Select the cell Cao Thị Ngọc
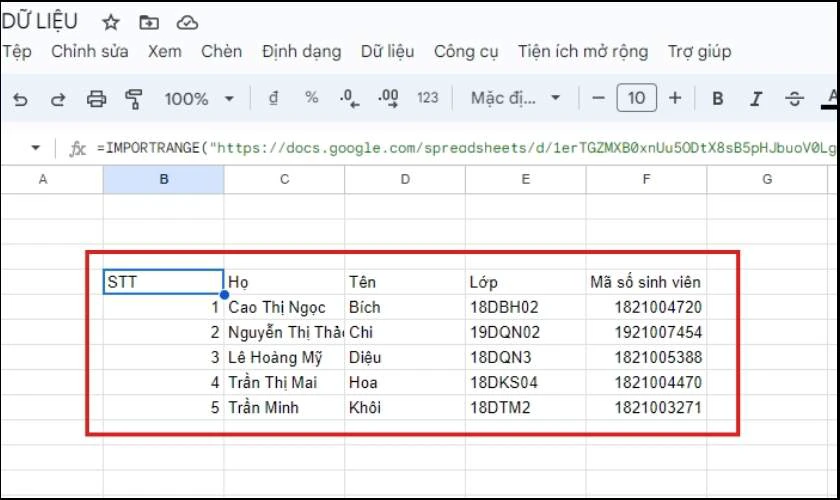Screen dimensions: 840x500 tap(284, 307)
